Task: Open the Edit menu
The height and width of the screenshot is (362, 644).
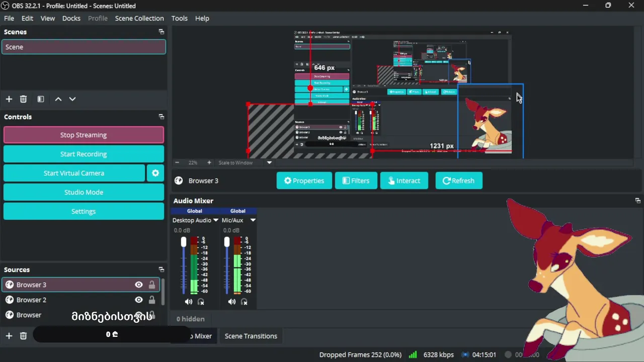Action: tap(27, 18)
